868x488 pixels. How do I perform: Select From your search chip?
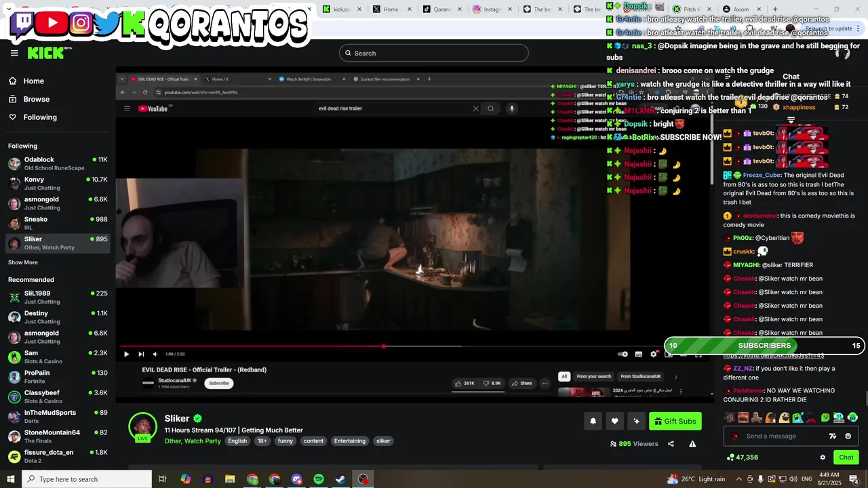[x=594, y=376]
